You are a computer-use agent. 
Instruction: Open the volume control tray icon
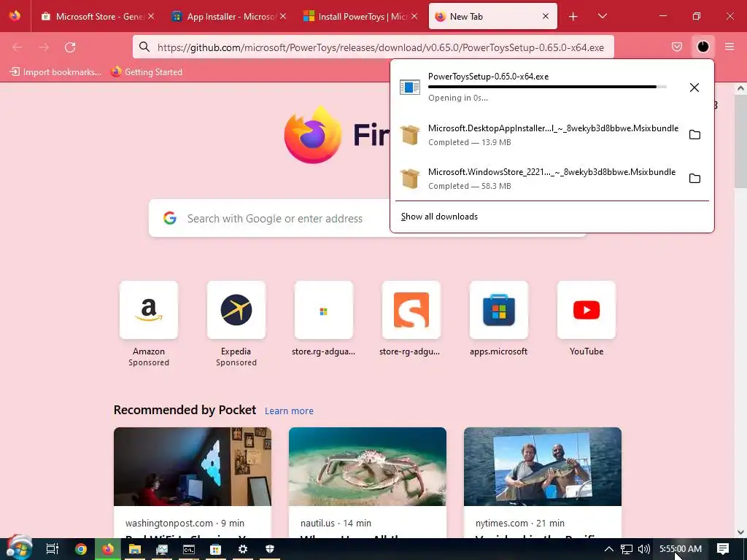(x=643, y=549)
